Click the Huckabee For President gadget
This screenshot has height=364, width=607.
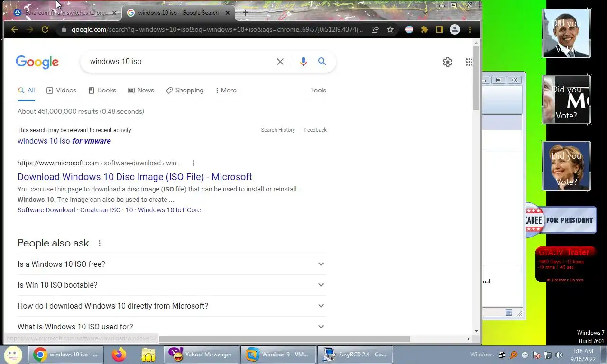point(561,220)
